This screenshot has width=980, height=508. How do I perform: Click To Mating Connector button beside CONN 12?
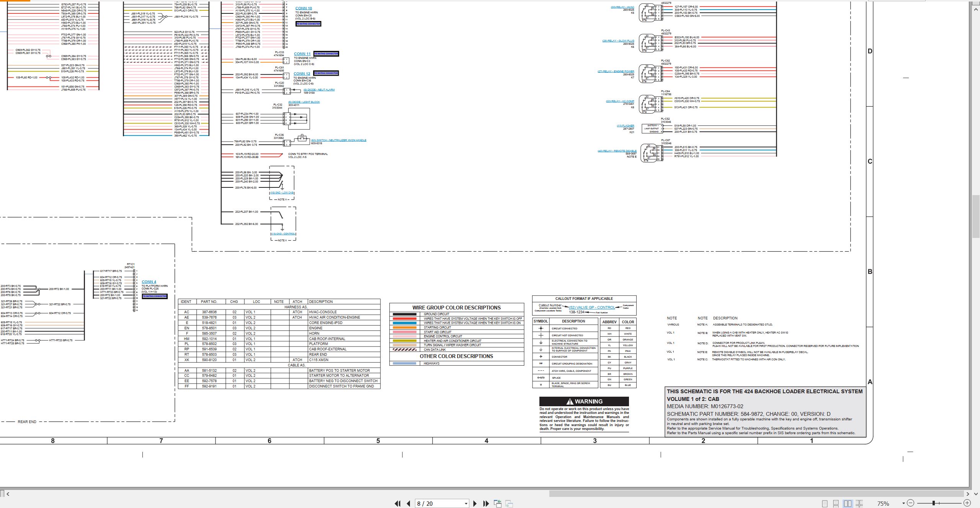point(326,73)
